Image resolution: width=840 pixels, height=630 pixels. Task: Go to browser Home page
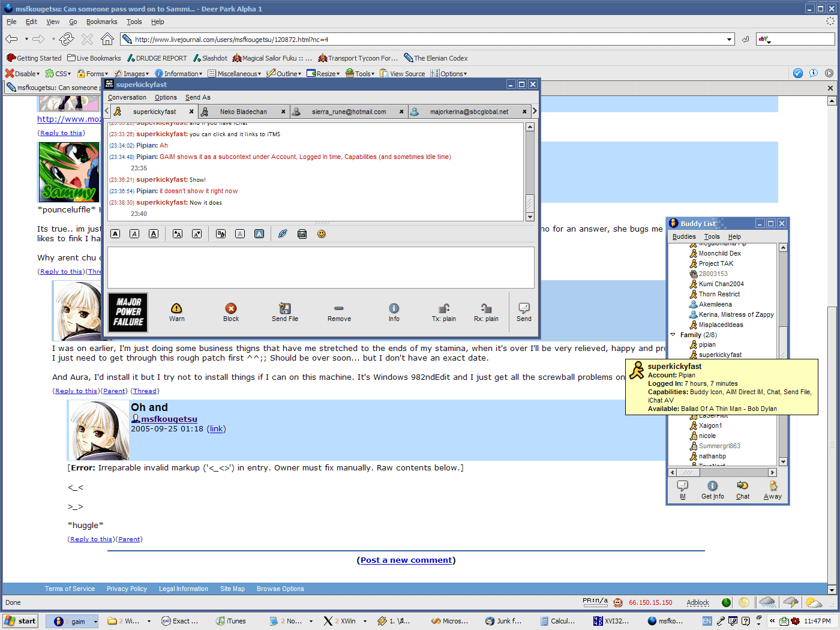tap(107, 39)
